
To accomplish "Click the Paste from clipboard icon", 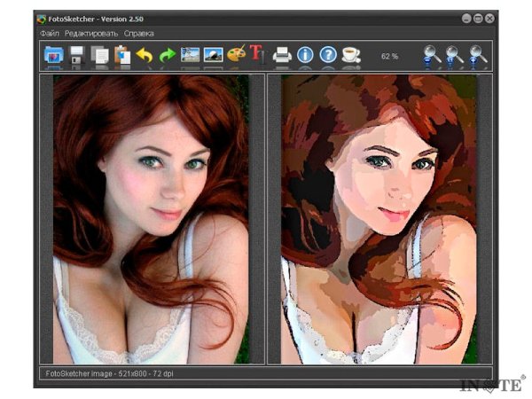I will coord(122,55).
